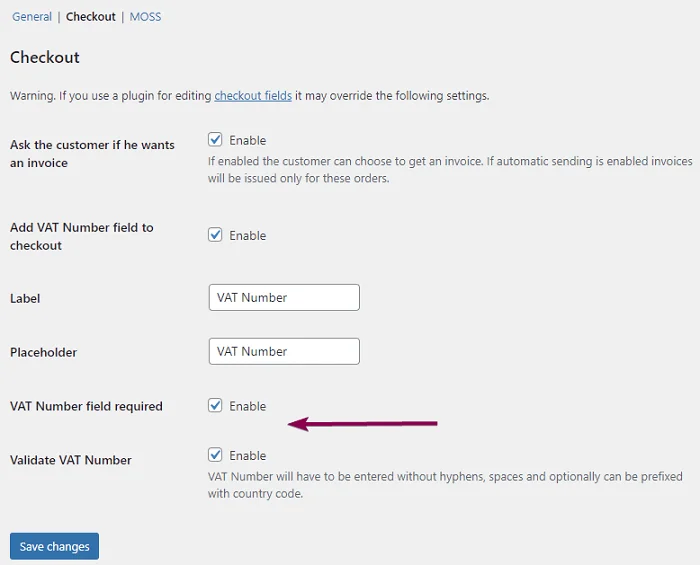Screen dimensions: 700x565
Task: Select the Checkout tab
Action: coord(91,17)
